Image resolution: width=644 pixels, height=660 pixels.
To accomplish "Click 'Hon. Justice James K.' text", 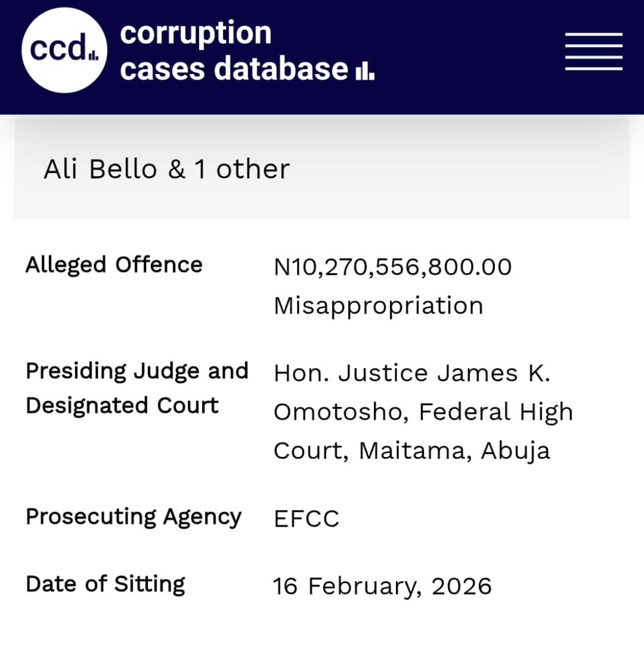I will [x=412, y=373].
